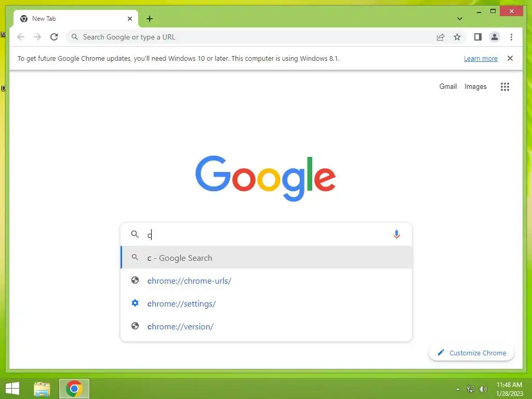Image resolution: width=532 pixels, height=399 pixels.
Task: Open the volume speaker tray icon
Action: tap(483, 389)
